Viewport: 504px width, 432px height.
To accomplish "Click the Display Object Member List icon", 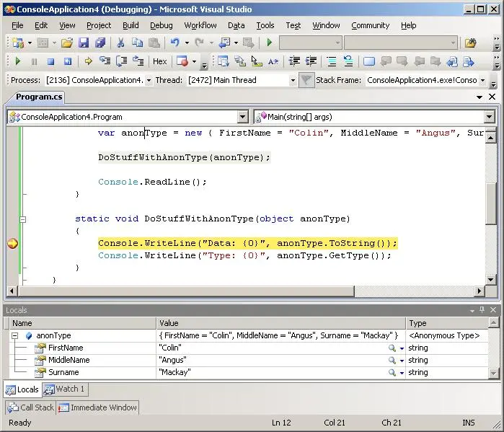I will point(223,61).
